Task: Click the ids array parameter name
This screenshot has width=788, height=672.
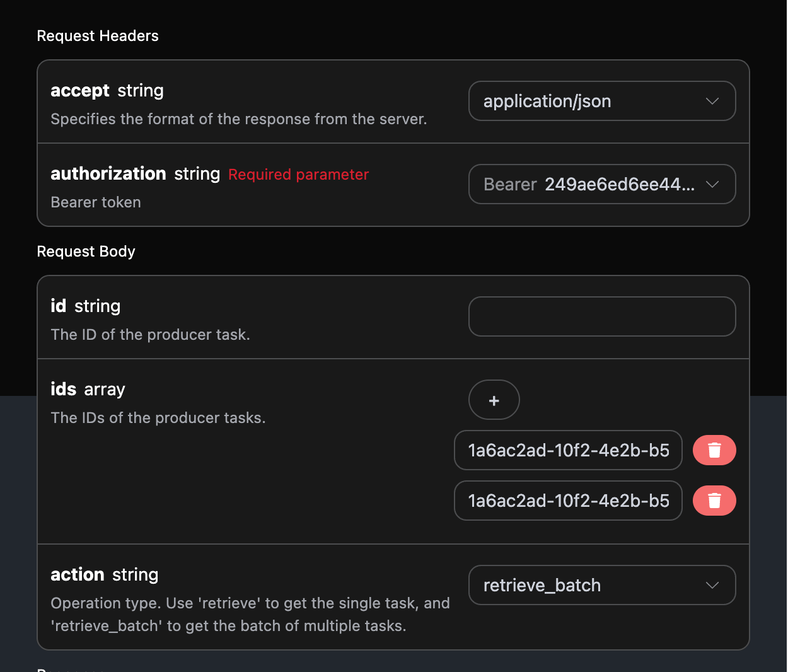Action: tap(64, 390)
